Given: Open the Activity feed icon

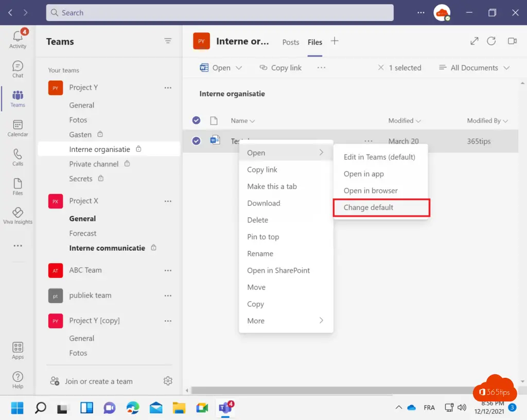Looking at the screenshot, I should click(17, 39).
